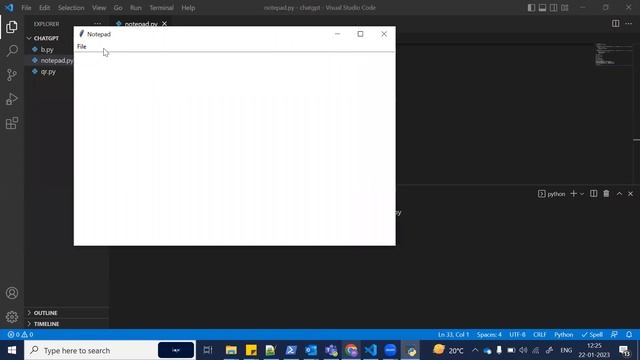This screenshot has height=360, width=640.
Task: Open Accounts icon in activity bar
Action: tap(12, 293)
